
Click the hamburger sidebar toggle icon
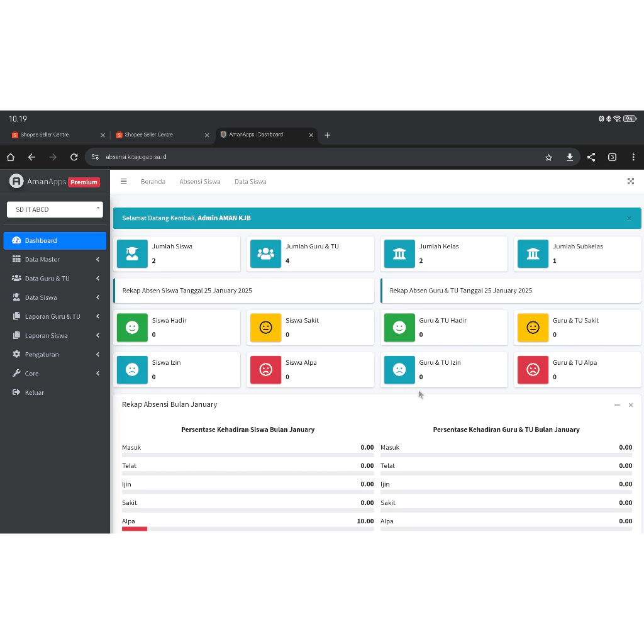click(x=124, y=181)
